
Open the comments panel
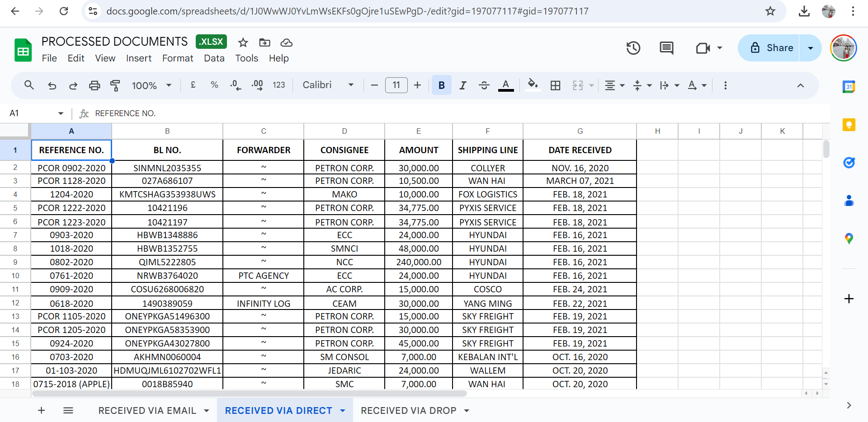pyautogui.click(x=666, y=48)
